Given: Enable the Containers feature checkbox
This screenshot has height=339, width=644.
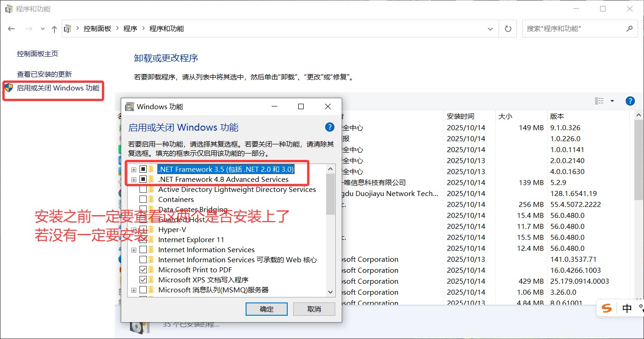Looking at the screenshot, I should pyautogui.click(x=143, y=199).
